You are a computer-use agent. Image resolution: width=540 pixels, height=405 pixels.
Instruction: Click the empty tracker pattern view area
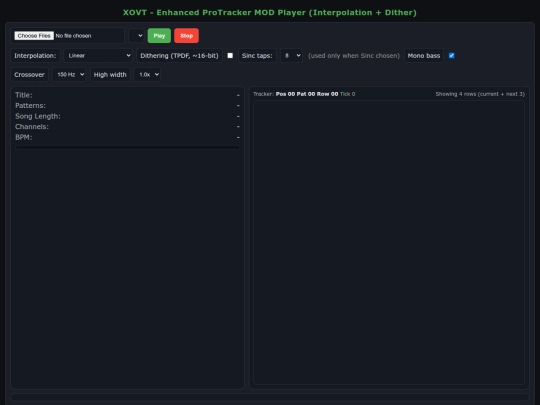coord(389,242)
